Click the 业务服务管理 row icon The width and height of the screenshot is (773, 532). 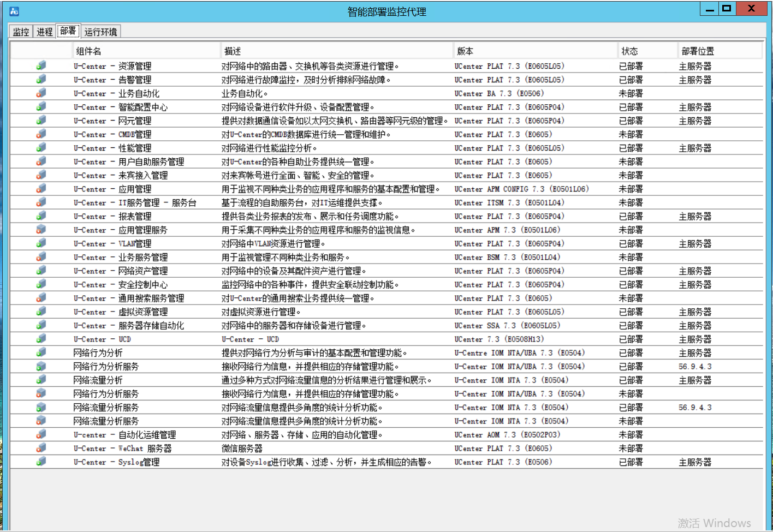[41, 256]
